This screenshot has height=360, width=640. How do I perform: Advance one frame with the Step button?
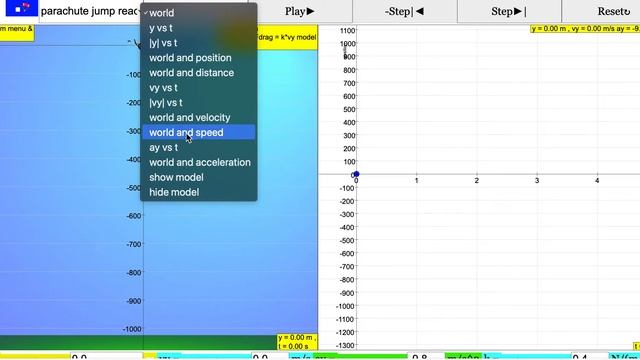coord(509,11)
